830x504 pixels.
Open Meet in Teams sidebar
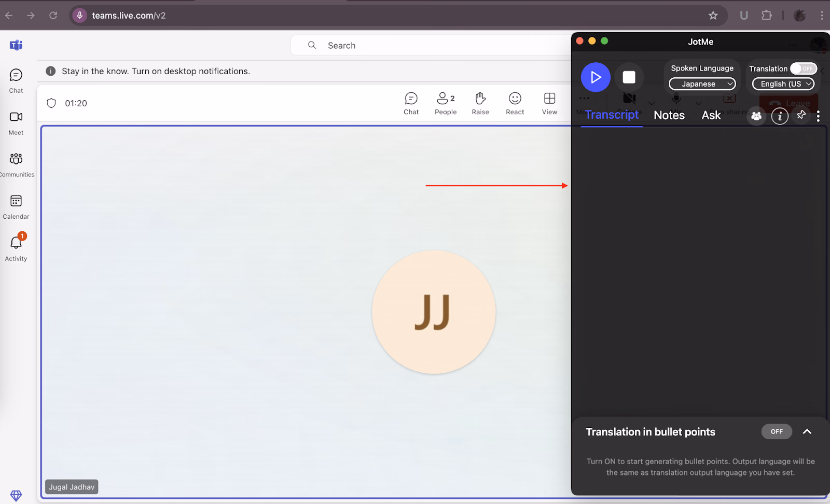click(16, 123)
